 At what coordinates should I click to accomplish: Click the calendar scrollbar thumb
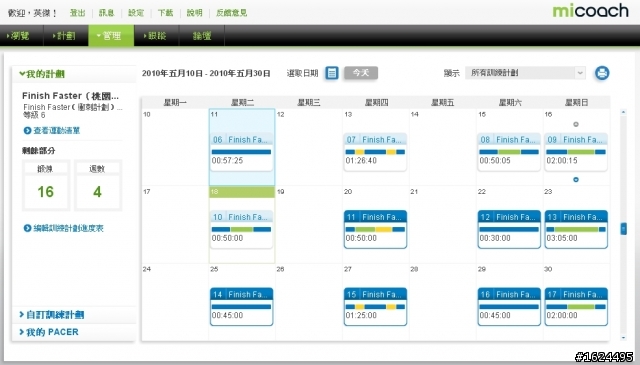623,229
